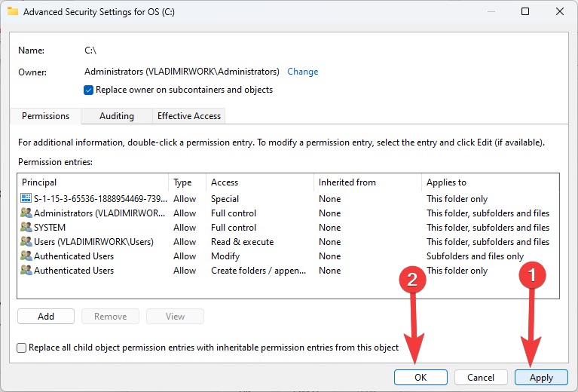
Task: Enable Replace all child object permission entries
Action: (x=22, y=348)
